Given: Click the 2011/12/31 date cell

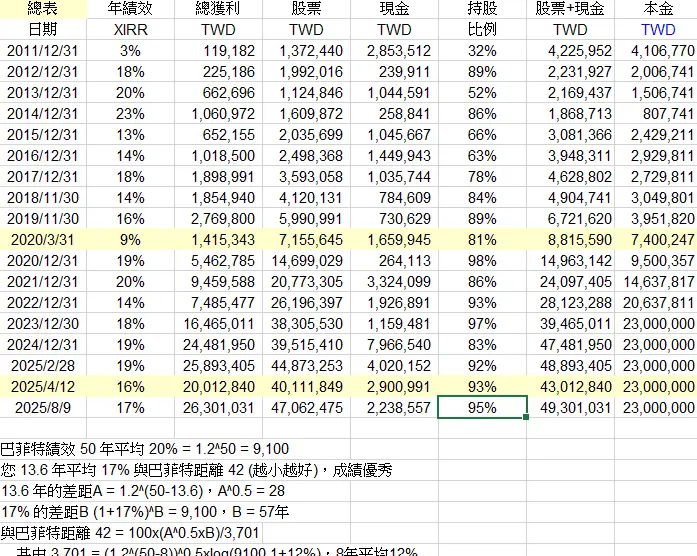Looking at the screenshot, I should pos(42,50).
